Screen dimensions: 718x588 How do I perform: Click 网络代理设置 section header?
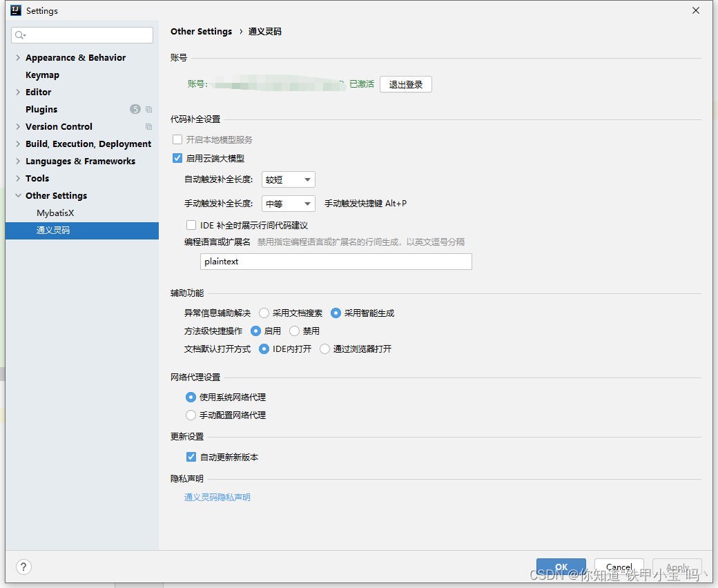[195, 378]
